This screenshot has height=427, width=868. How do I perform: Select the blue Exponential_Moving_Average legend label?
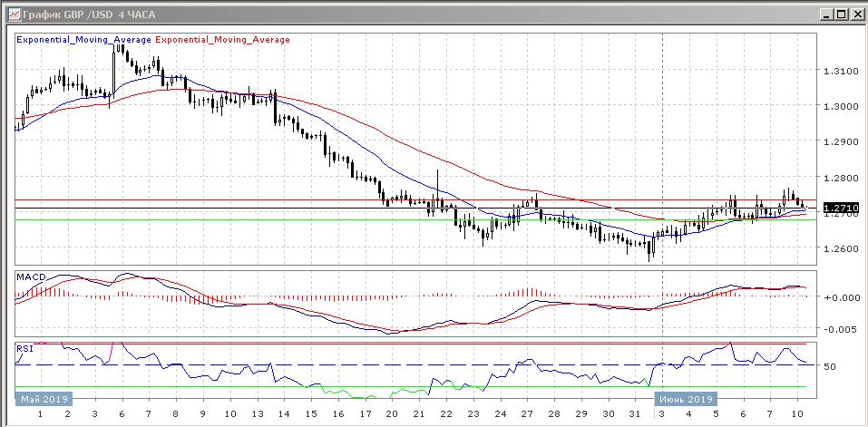click(x=85, y=40)
